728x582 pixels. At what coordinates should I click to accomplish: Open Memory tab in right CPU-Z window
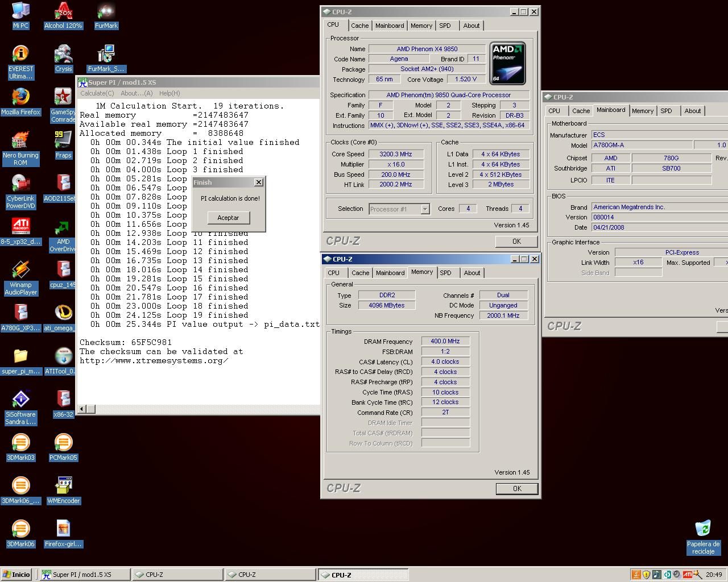[x=642, y=111]
